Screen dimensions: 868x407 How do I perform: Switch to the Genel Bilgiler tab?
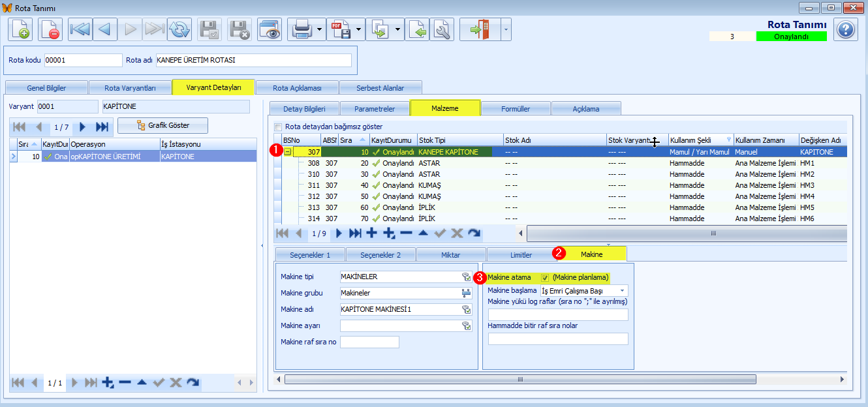coord(46,87)
